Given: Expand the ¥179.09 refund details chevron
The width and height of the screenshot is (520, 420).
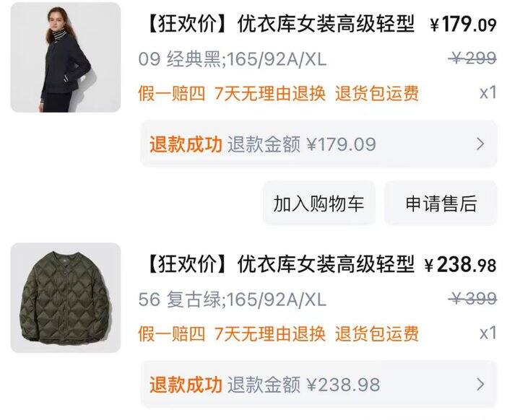Looking at the screenshot, I should (x=480, y=144).
